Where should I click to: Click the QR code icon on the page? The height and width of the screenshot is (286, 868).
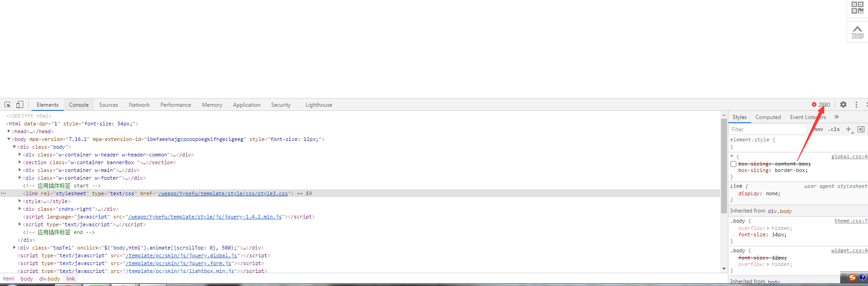click(x=858, y=8)
